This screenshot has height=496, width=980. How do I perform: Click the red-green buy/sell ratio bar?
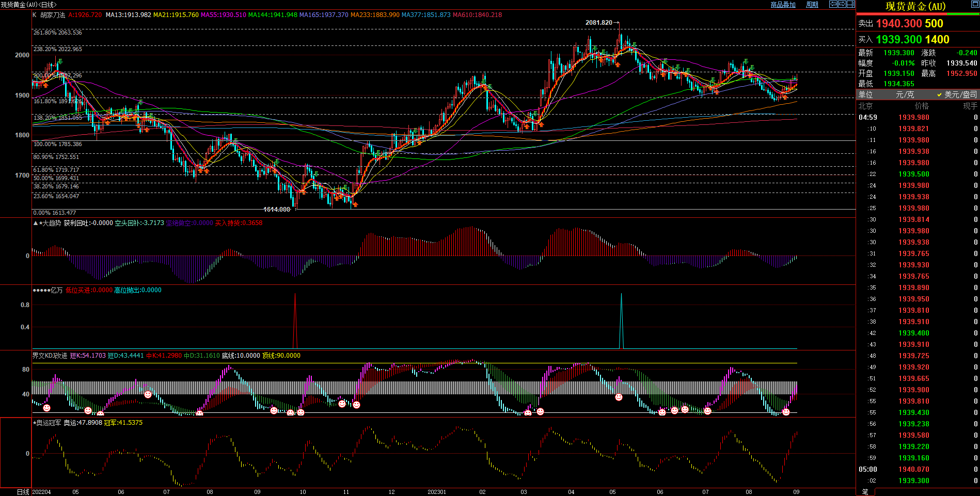pyautogui.click(x=918, y=14)
